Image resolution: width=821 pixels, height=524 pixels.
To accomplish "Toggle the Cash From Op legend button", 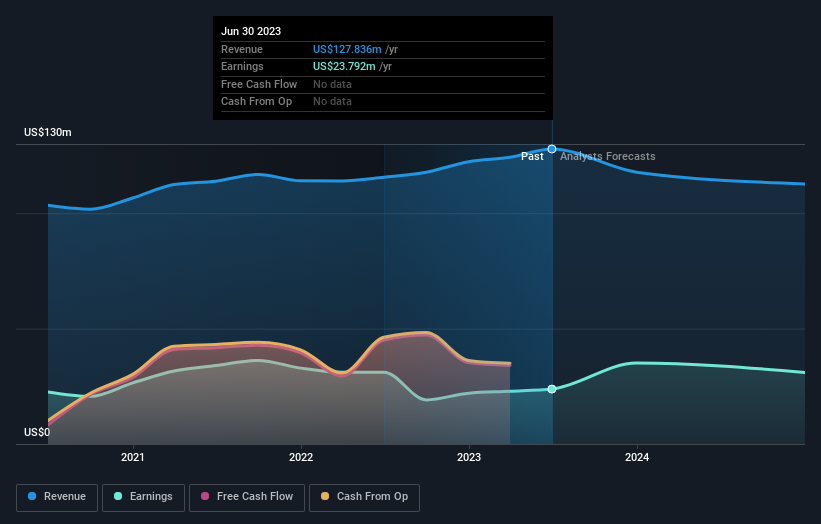I will (364, 497).
